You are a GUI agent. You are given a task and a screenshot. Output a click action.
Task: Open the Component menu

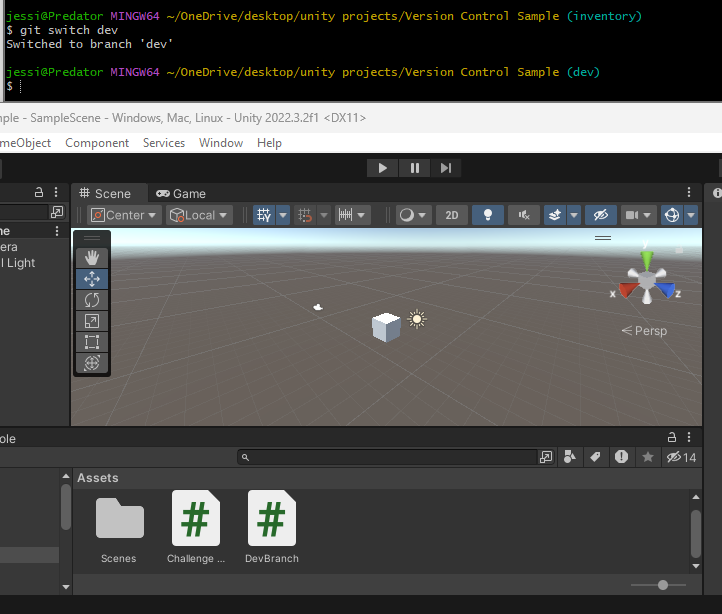(97, 143)
